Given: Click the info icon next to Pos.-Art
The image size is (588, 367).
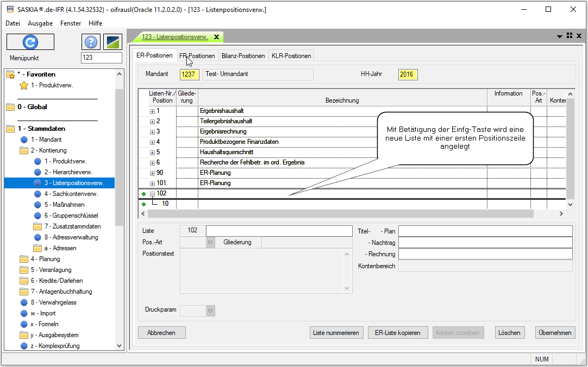Looking at the screenshot, I should [x=210, y=242].
